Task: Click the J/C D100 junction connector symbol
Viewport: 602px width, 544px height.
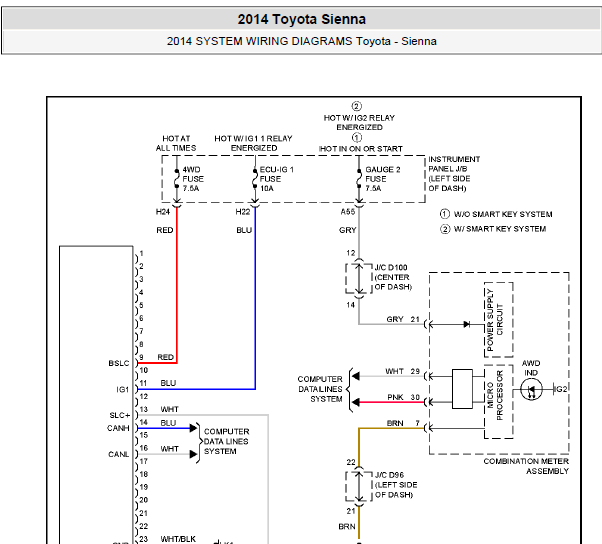Action: pyautogui.click(x=359, y=278)
